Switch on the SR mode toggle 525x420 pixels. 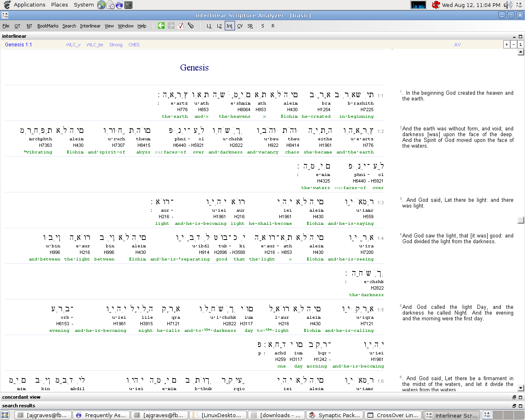pyautogui.click(x=250, y=25)
